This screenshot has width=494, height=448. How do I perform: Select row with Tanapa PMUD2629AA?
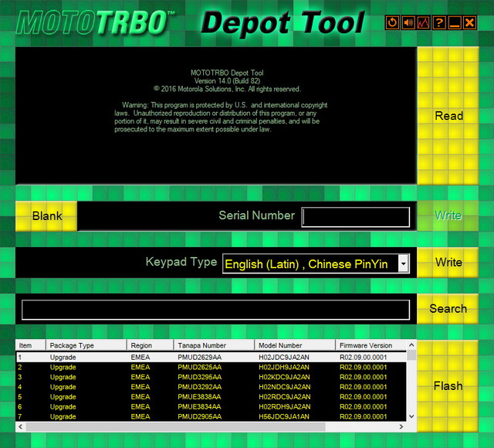pyautogui.click(x=211, y=357)
